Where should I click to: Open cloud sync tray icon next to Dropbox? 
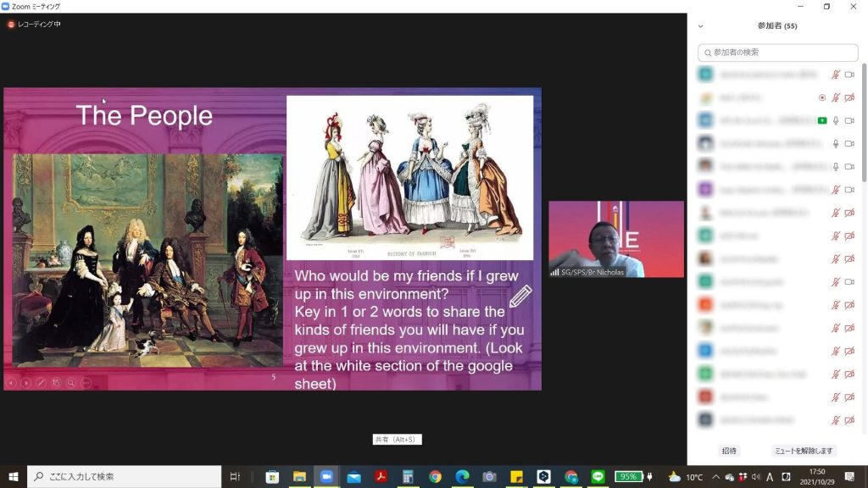point(730,476)
